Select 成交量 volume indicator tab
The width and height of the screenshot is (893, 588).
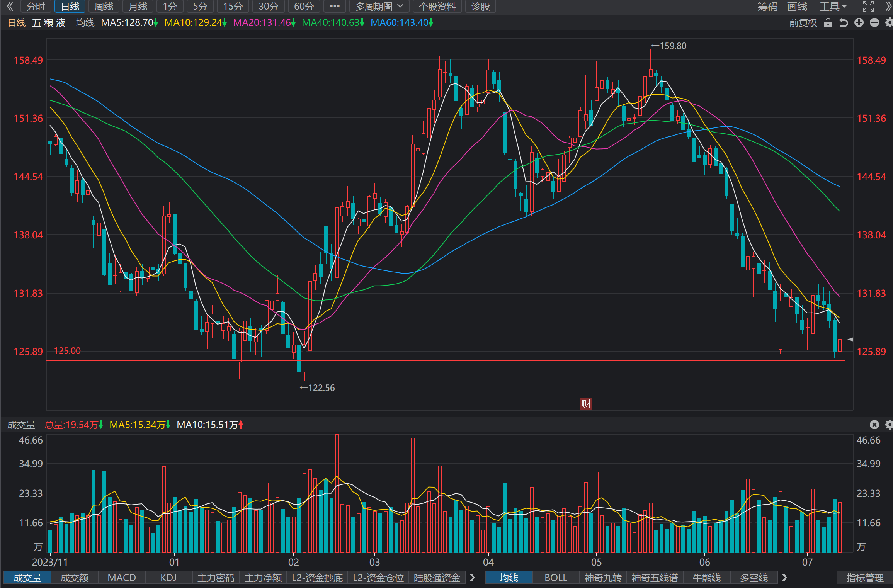pyautogui.click(x=27, y=578)
